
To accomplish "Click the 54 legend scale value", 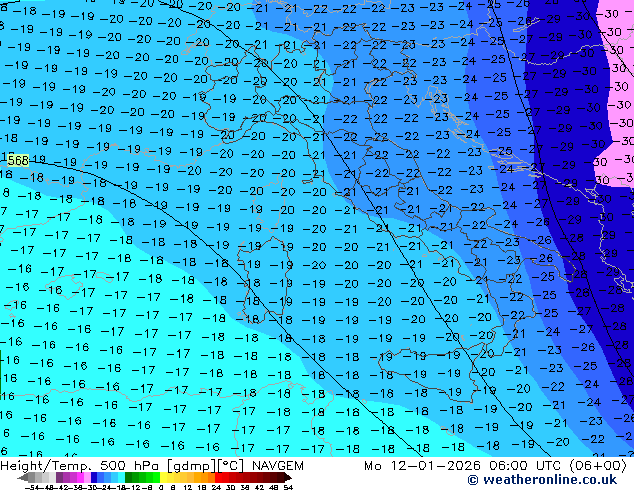I will coord(287,488).
